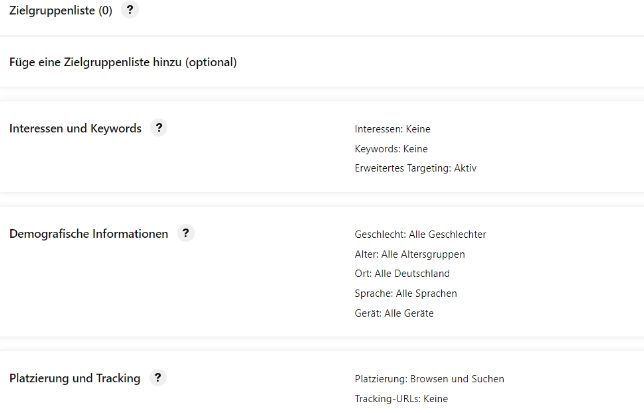This screenshot has width=644, height=413.
Task: Click 'Füge eine Zielgruppenliste hinzu (optional)'
Action: pos(122,62)
